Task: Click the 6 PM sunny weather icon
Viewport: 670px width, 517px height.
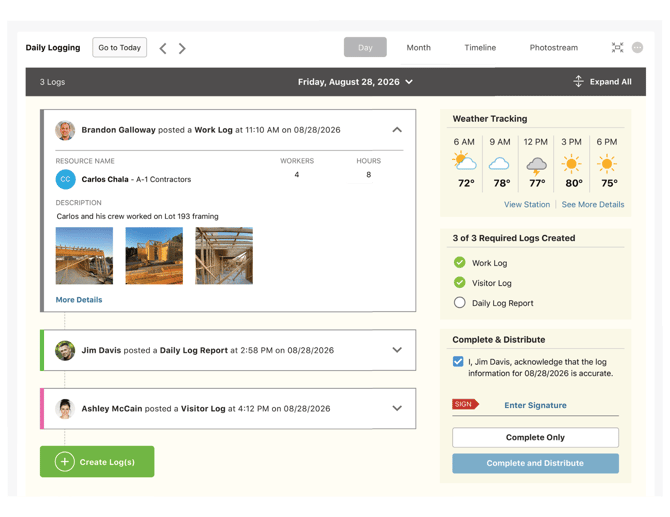Action: coord(607,164)
